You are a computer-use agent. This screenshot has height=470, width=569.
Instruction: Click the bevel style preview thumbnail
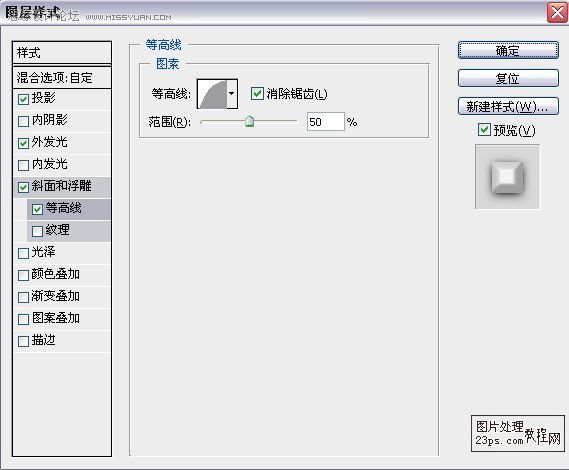point(507,177)
